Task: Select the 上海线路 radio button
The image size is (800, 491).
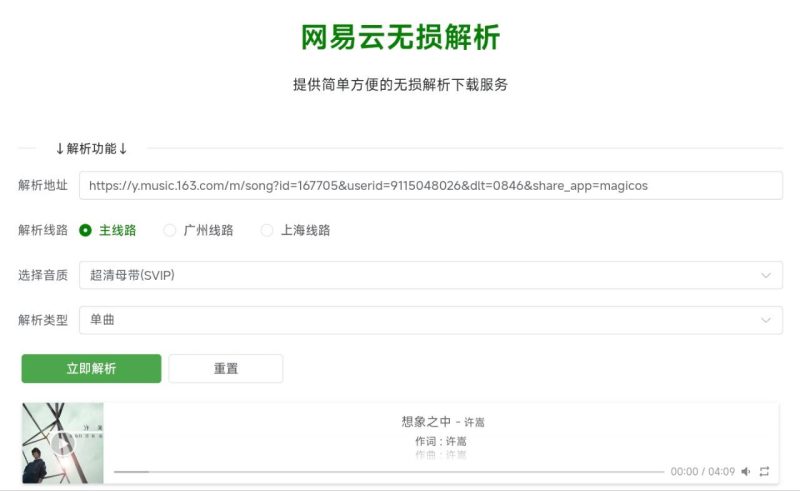Action: pyautogui.click(x=267, y=230)
